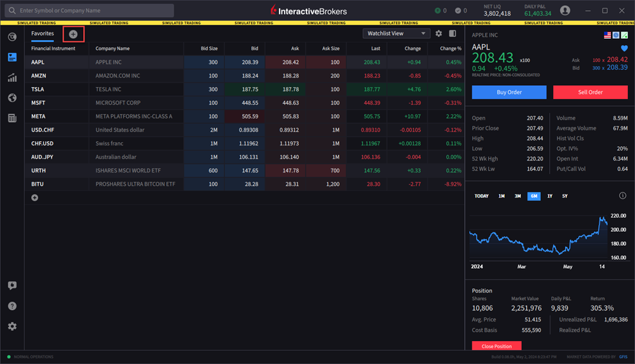Click the green Normal Operations status dot
The width and height of the screenshot is (635, 364).
click(x=9, y=357)
